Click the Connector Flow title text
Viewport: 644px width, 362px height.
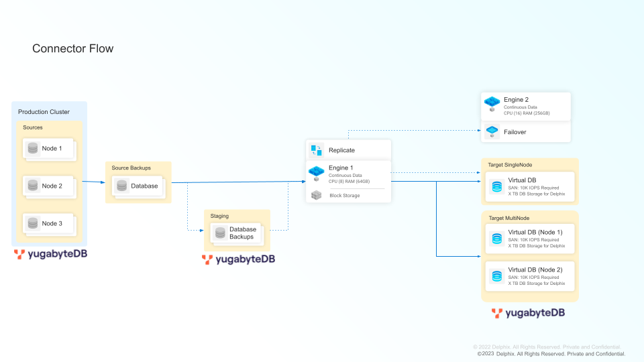tap(73, 49)
